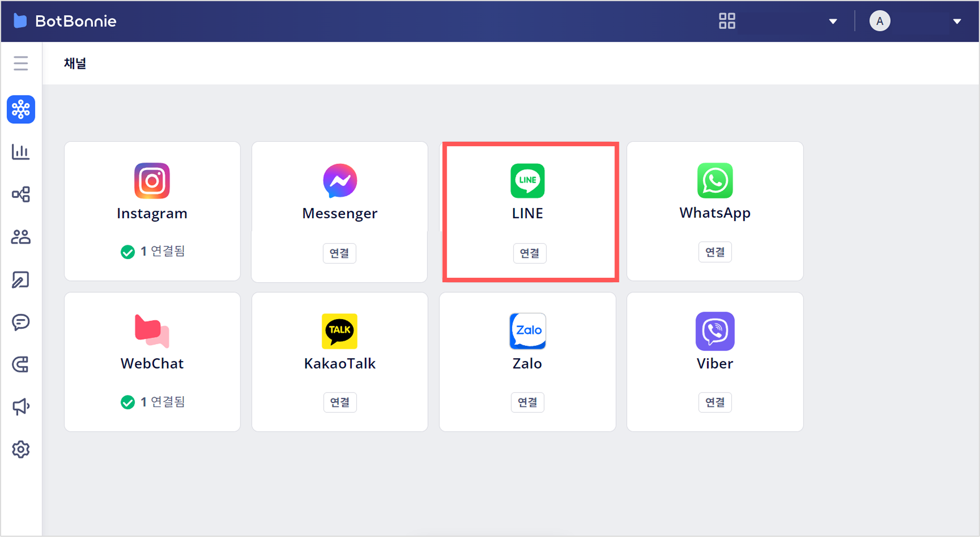Open the magnet icon in sidebar
The image size is (980, 537).
pos(21,365)
